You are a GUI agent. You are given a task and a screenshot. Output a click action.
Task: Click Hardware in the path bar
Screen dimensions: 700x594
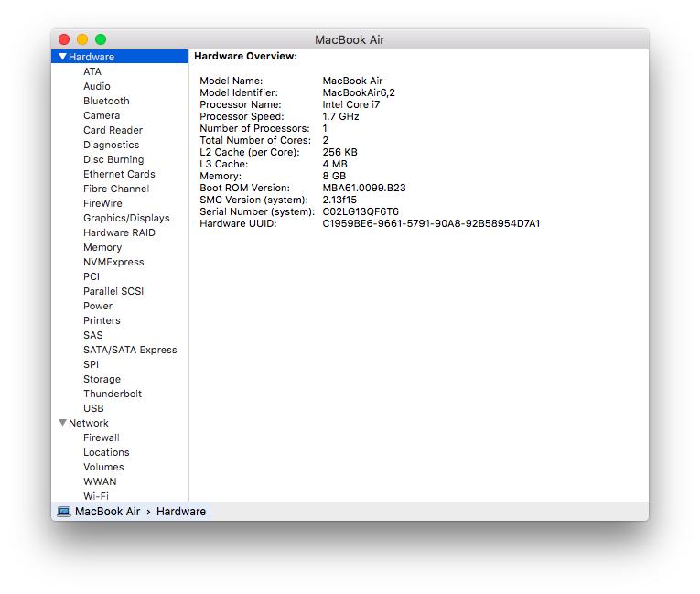point(181,512)
